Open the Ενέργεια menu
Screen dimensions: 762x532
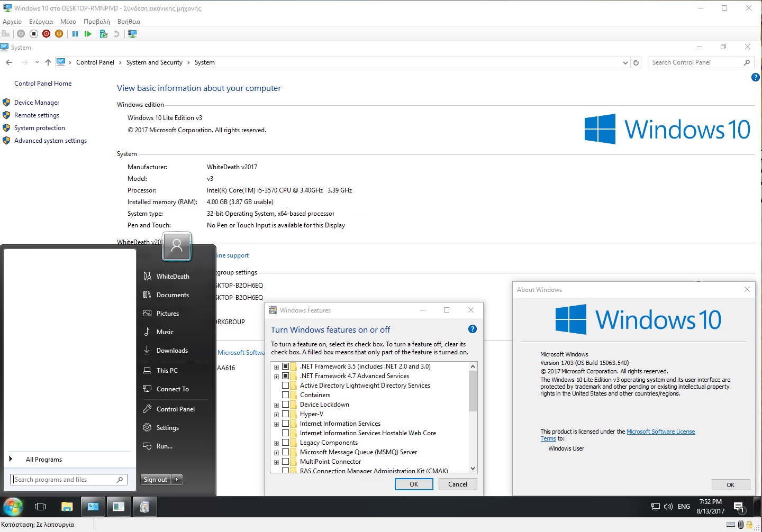(x=41, y=22)
